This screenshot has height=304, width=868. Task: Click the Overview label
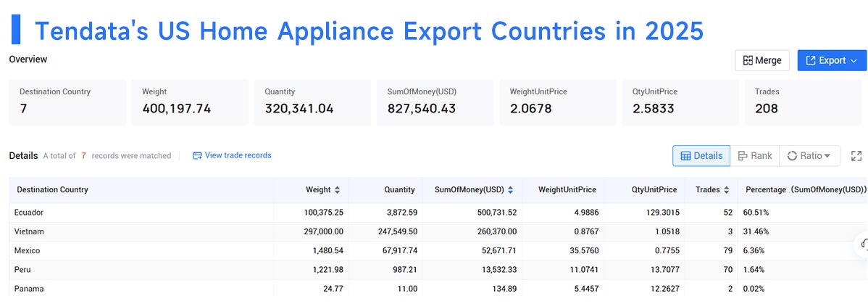(28, 59)
